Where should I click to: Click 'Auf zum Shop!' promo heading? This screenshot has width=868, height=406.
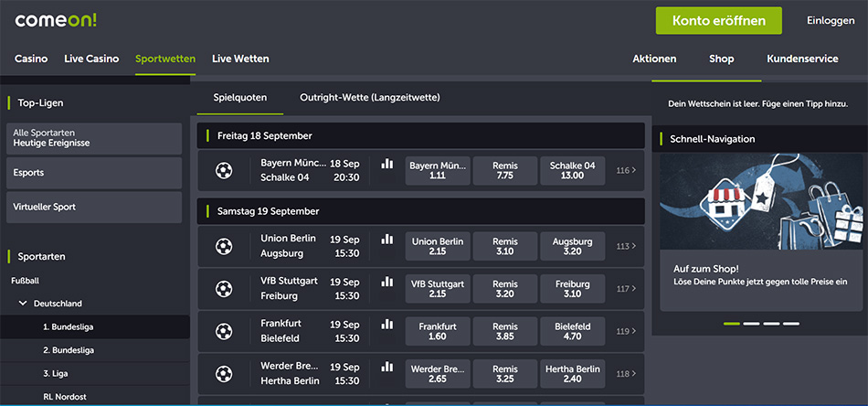point(705,269)
